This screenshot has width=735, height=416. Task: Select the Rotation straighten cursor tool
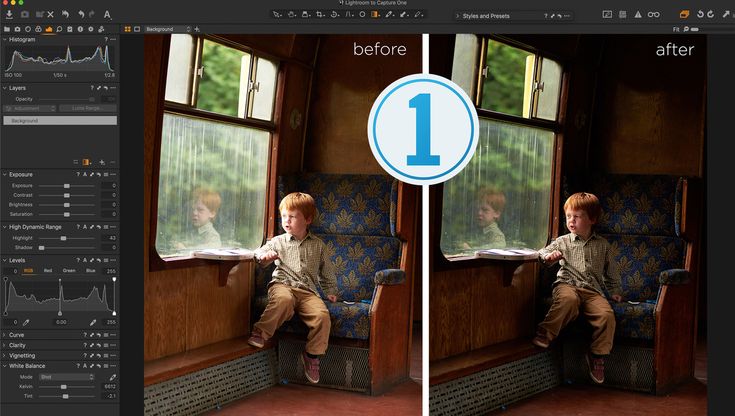pos(335,15)
